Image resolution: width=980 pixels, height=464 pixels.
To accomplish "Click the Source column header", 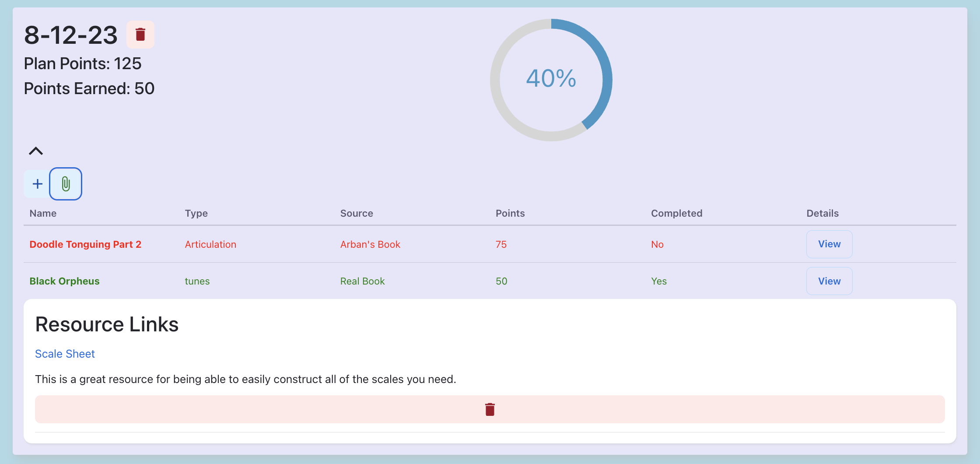I will coord(357,213).
